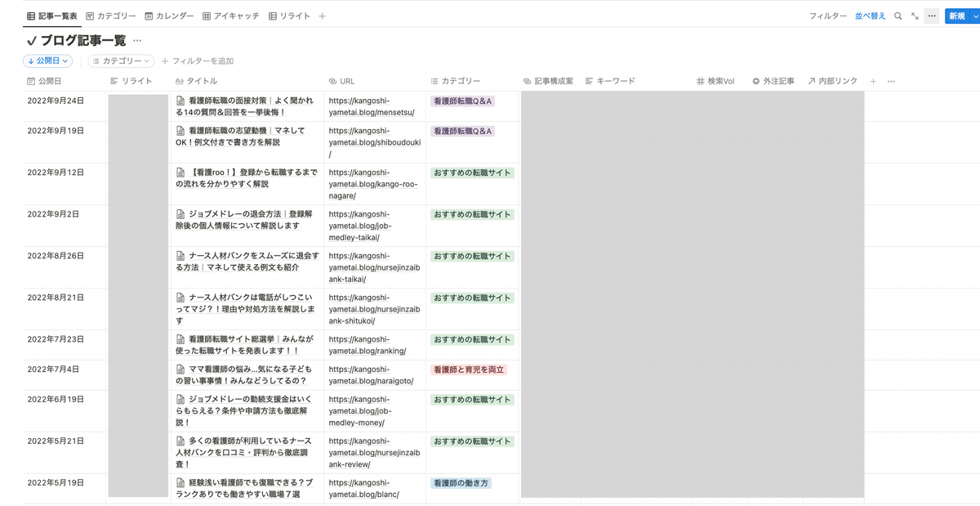Click the 公開日 column header

[x=44, y=81]
